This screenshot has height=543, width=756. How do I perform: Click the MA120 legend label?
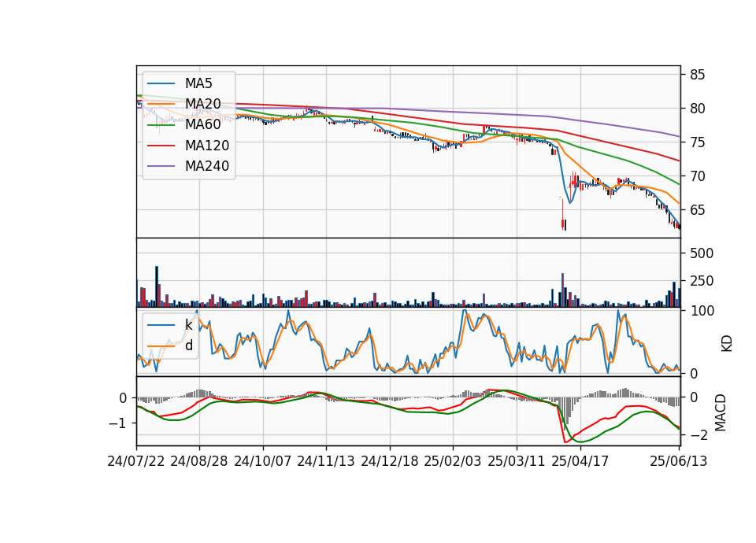coord(207,146)
